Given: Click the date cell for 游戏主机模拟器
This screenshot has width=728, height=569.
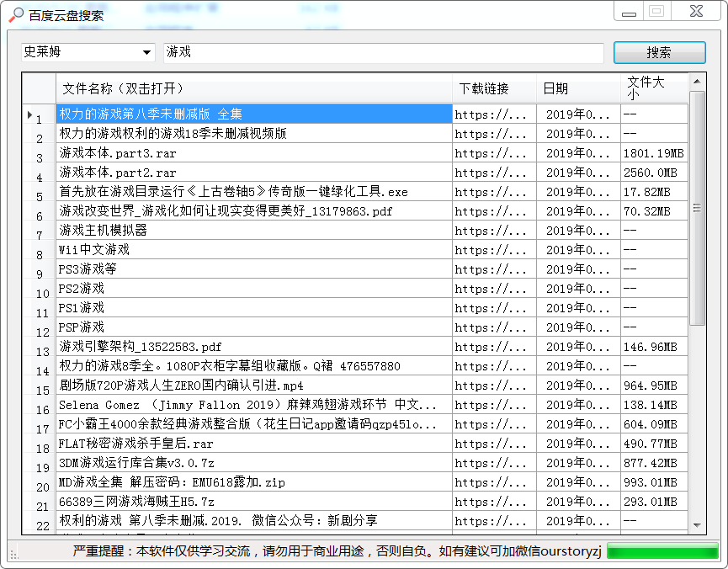Looking at the screenshot, I should 578,231.
